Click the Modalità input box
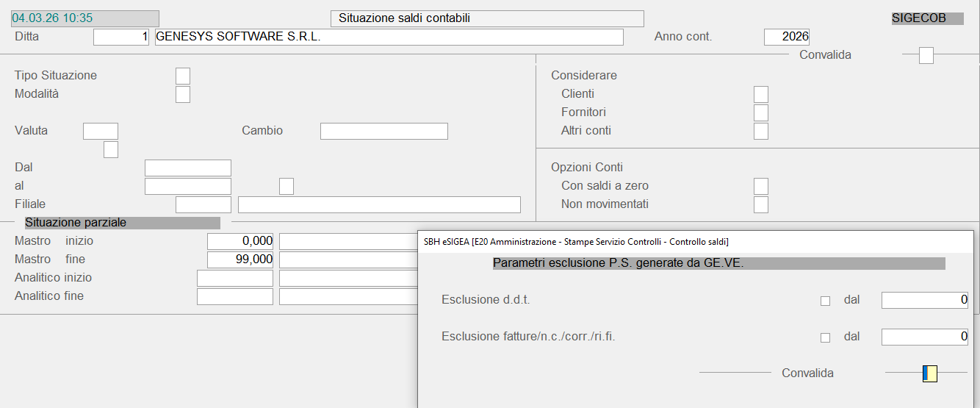 click(183, 94)
